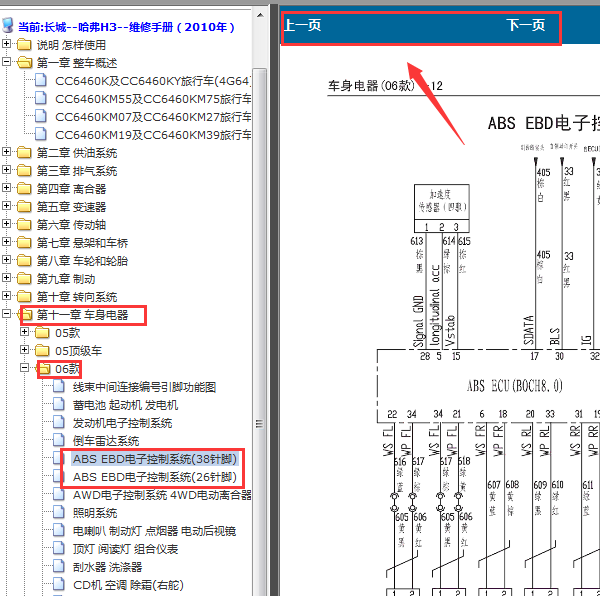This screenshot has width=600, height=596.
Task: Open 电喇叭 制动灯 点烟器 电动后视镜 page
Action: pyautogui.click(x=154, y=531)
